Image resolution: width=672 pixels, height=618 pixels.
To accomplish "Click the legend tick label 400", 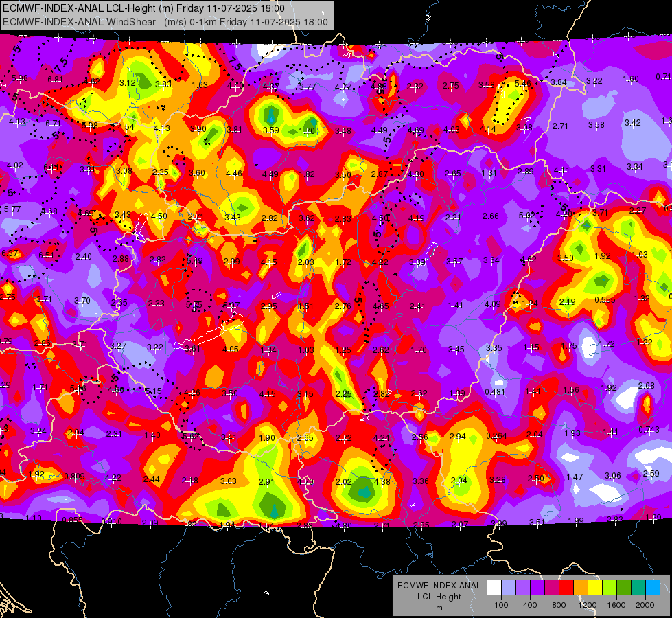I will [530, 605].
